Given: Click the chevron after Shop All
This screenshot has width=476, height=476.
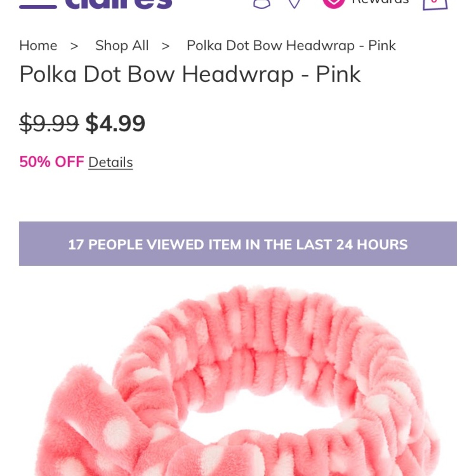Looking at the screenshot, I should coord(166,47).
